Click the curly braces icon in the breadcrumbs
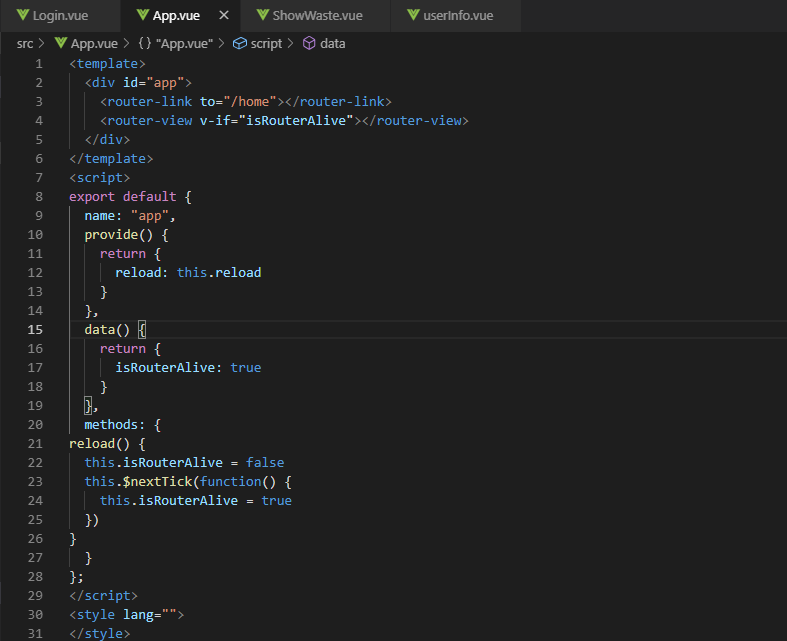This screenshot has height=641, width=787. [x=144, y=44]
